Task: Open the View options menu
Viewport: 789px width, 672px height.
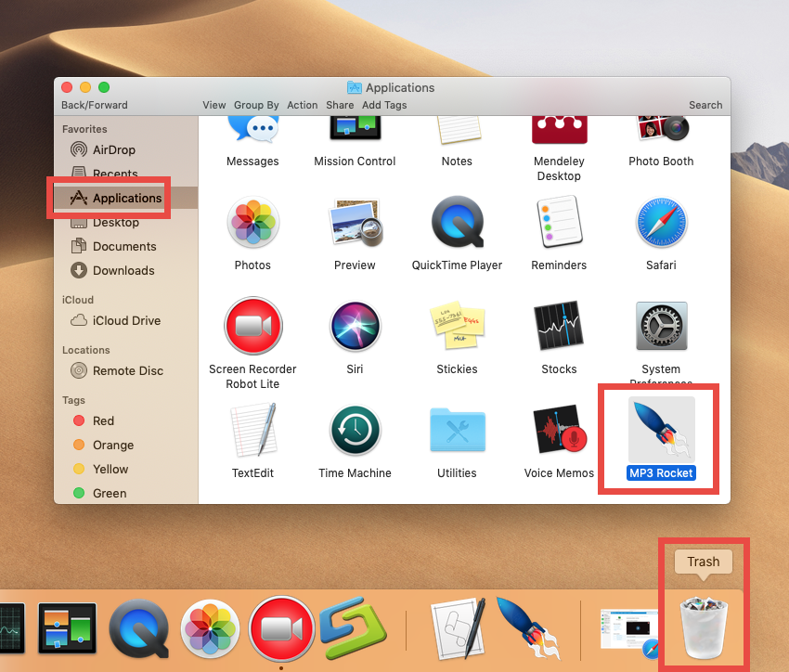Action: point(213,105)
